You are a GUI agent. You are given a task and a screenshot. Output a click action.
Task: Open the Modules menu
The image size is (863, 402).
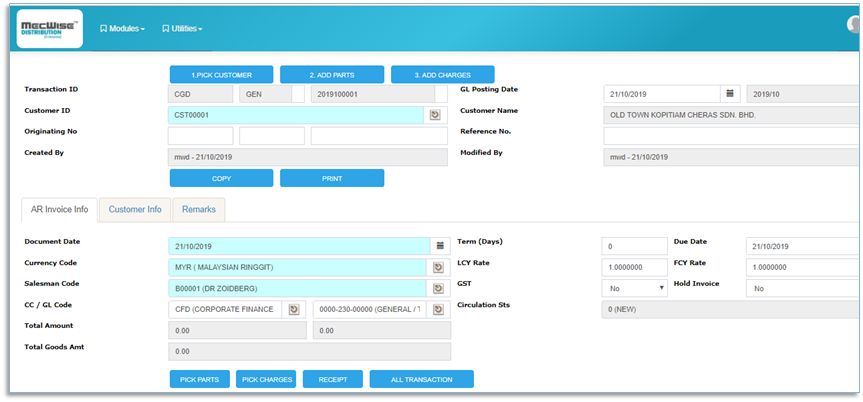(122, 29)
